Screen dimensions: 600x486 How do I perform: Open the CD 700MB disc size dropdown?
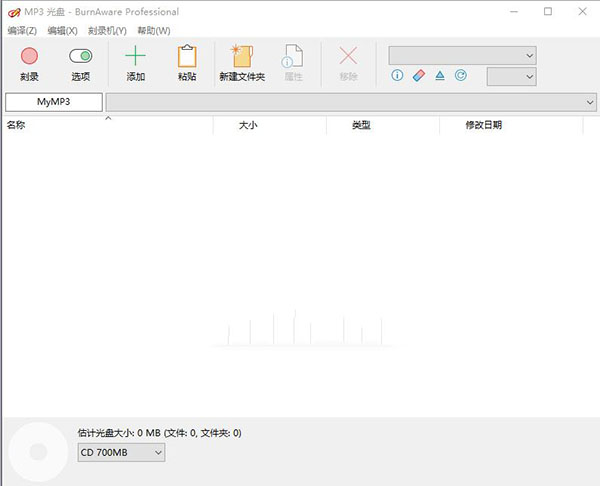tap(121, 452)
